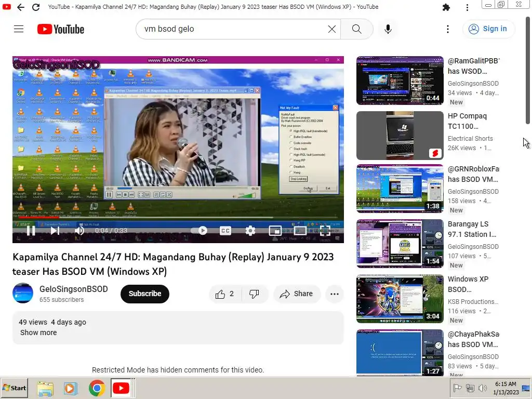
Task: Open Barangay LS 97.1 Station video thumbnail
Action: [x=400, y=244]
